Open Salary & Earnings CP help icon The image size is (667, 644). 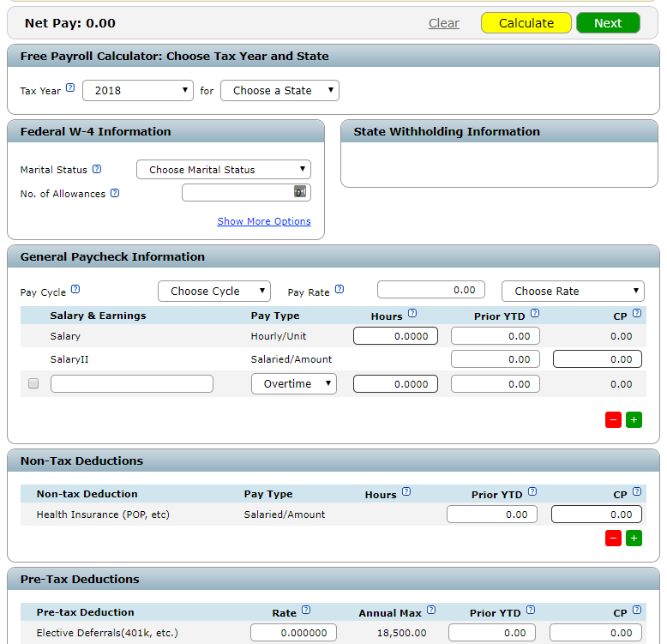637,313
